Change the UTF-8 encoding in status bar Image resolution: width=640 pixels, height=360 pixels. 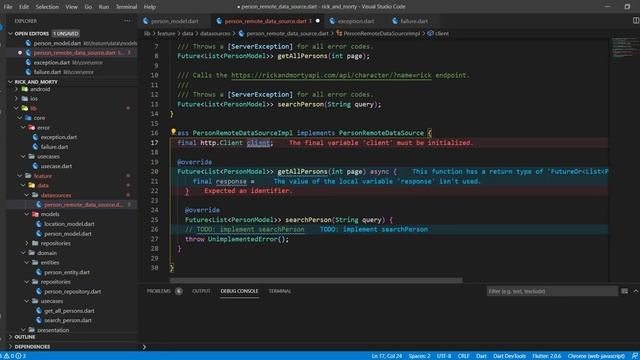click(x=444, y=356)
